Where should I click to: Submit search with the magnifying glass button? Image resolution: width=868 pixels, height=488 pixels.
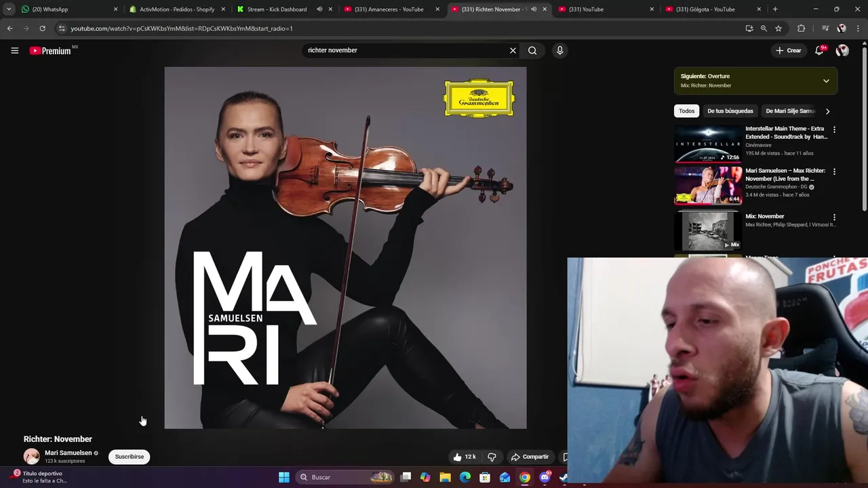tap(532, 50)
